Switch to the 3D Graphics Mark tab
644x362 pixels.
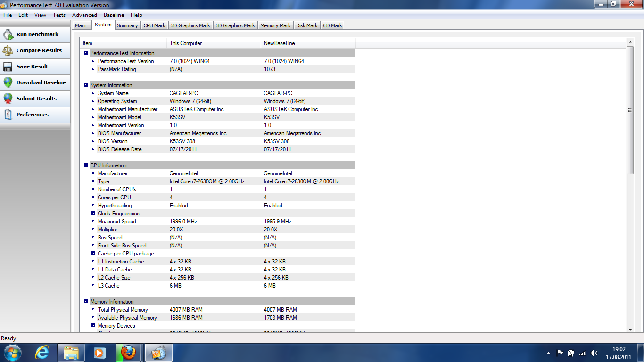pos(235,25)
